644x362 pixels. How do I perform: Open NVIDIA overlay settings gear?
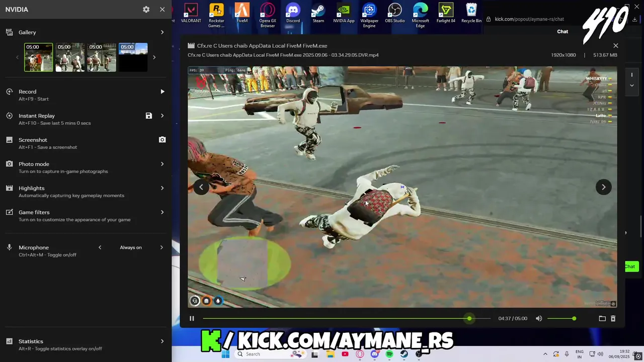tap(146, 10)
